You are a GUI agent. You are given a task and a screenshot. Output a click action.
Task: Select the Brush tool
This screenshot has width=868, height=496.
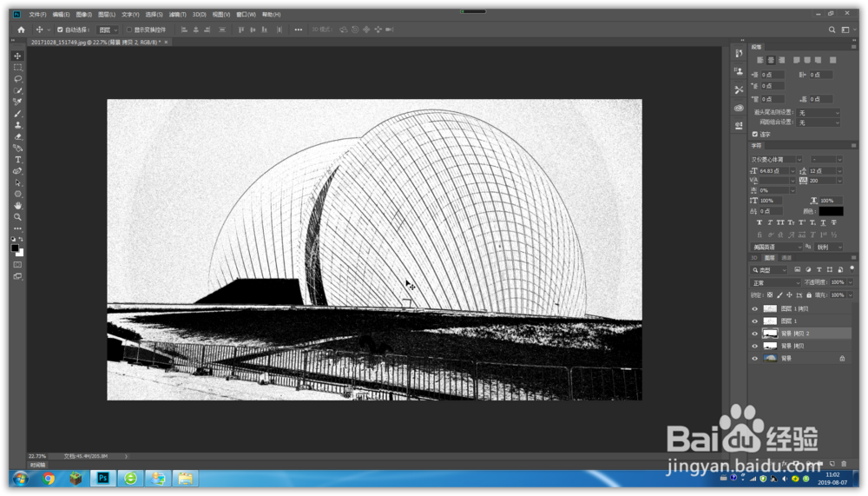[x=17, y=114]
